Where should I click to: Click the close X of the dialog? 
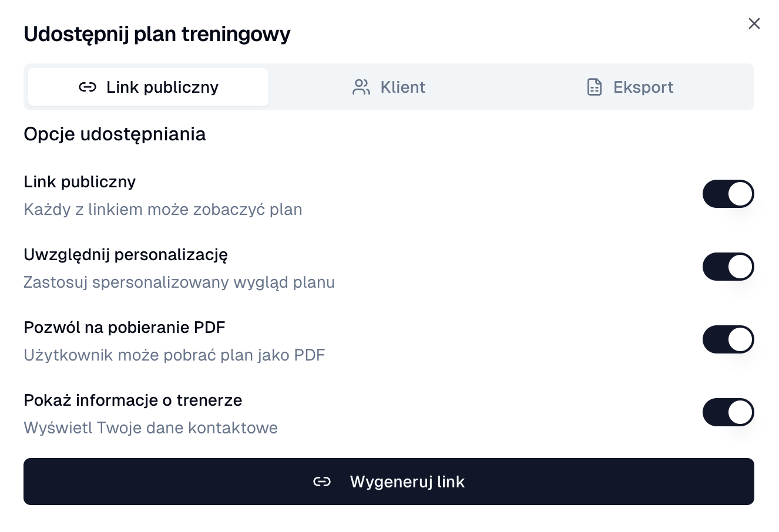(x=754, y=23)
